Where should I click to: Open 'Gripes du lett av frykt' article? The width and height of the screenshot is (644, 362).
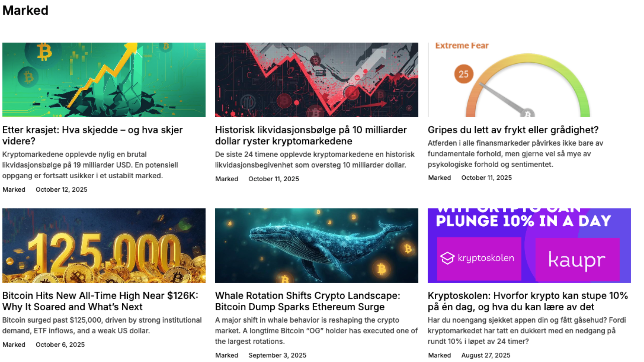pyautogui.click(x=513, y=130)
